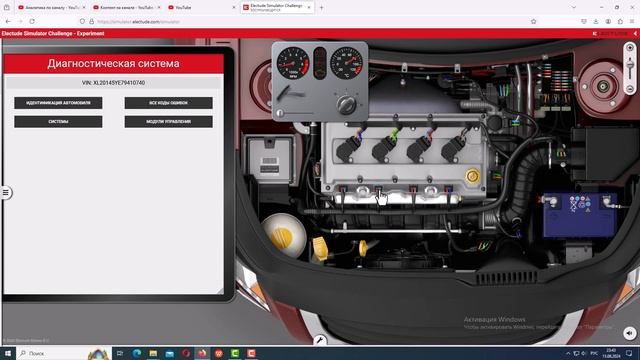Reload the current page
640x360 pixels.
point(32,21)
